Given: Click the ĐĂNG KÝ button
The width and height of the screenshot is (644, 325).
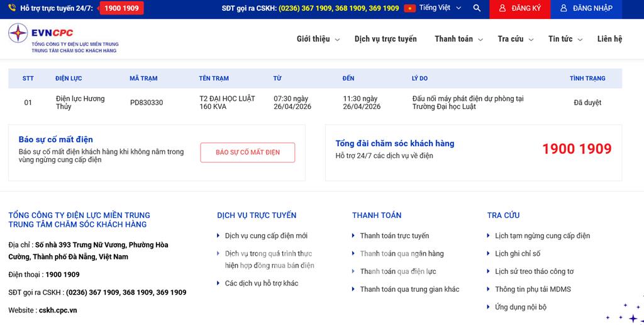Looking at the screenshot, I should (x=519, y=9).
